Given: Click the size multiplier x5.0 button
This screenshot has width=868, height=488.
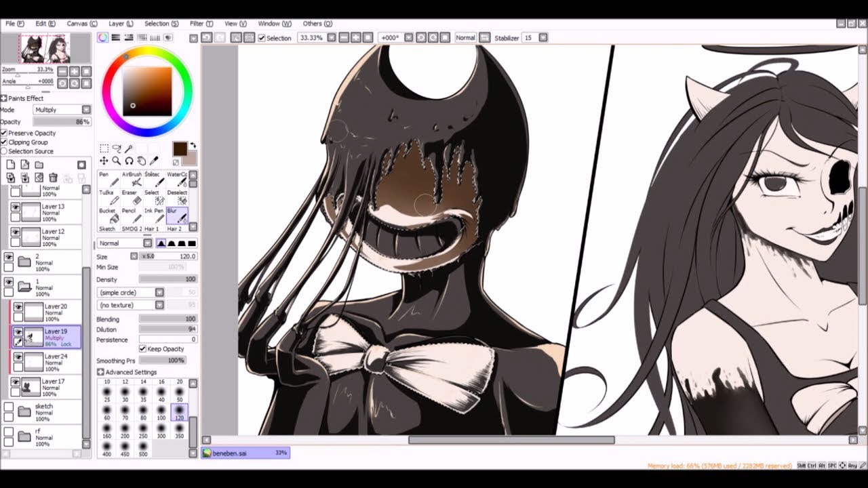Looking at the screenshot, I should point(147,256).
